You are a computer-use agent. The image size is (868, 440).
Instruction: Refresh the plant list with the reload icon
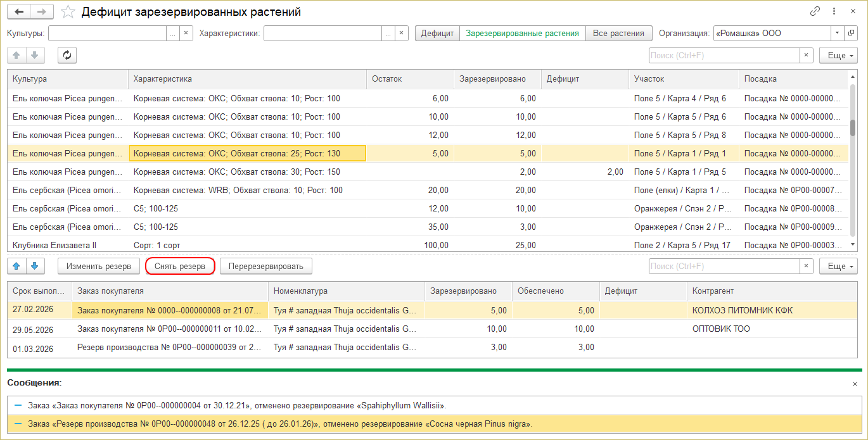coord(67,55)
